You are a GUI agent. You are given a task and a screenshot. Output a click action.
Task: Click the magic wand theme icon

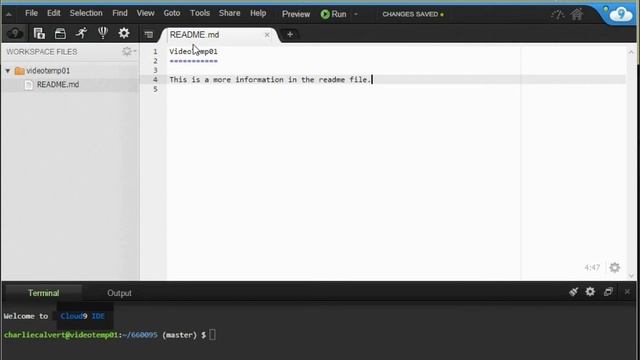(x=558, y=15)
